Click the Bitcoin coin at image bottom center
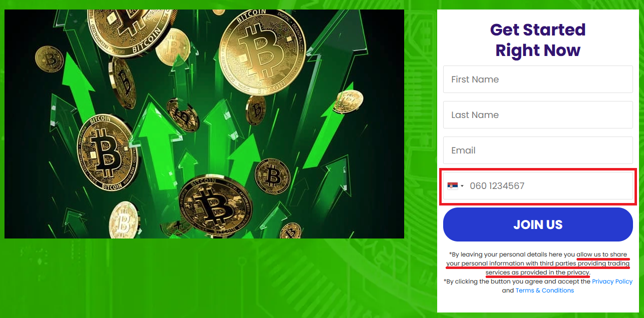Image resolution: width=644 pixels, height=318 pixels. 214,205
